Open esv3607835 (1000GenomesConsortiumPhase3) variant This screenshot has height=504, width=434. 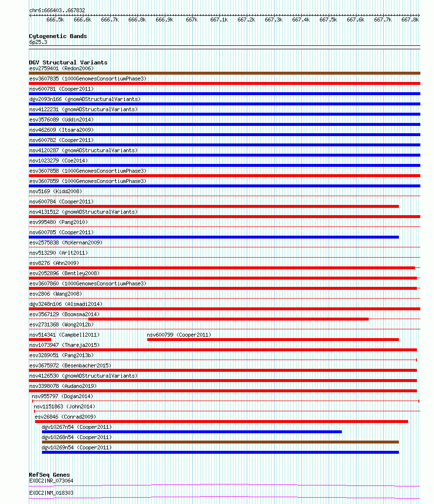pos(88,79)
